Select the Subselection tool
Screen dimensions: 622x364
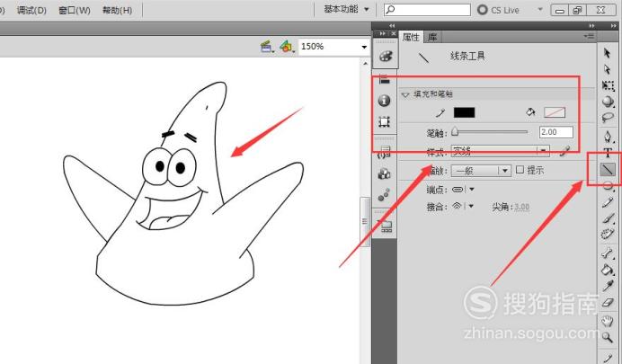click(607, 69)
